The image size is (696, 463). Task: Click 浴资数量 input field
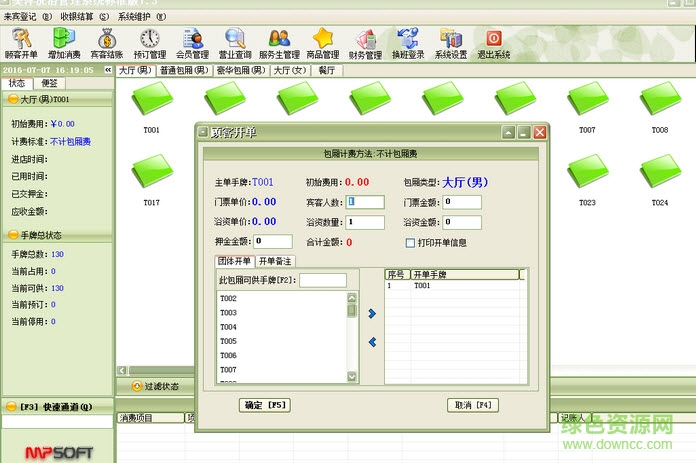[365, 222]
